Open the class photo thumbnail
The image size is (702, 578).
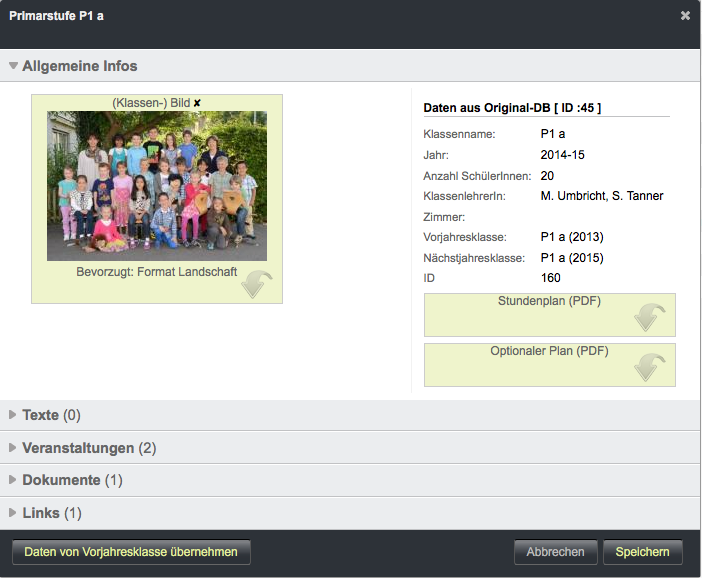(x=157, y=186)
